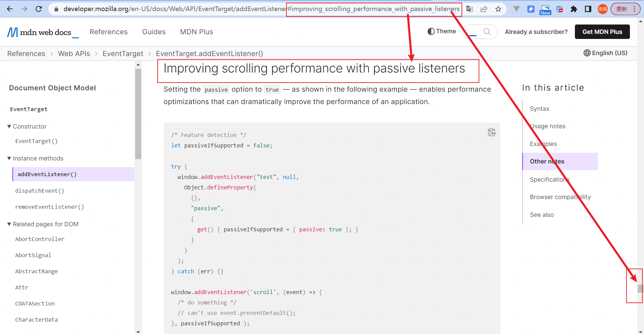
Task: Click Already a subscriber link
Action: [536, 32]
